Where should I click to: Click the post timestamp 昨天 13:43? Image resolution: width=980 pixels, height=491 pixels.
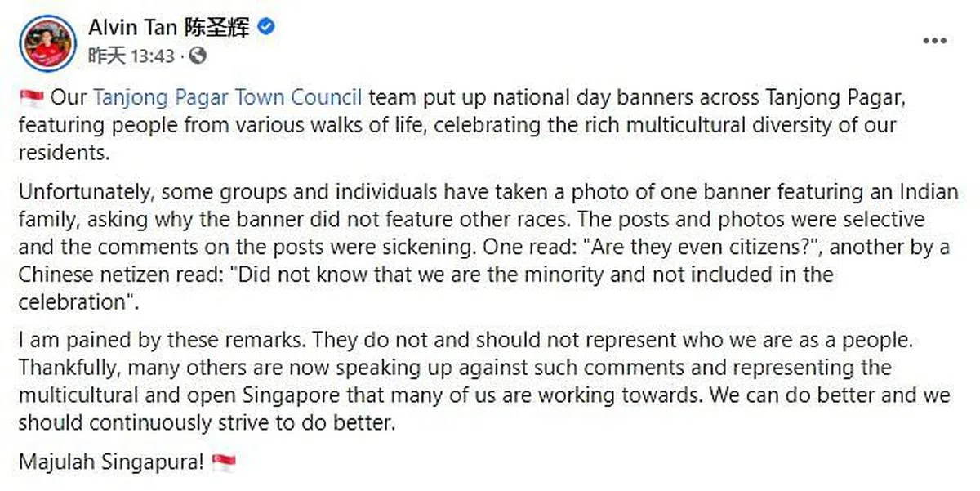click(131, 56)
